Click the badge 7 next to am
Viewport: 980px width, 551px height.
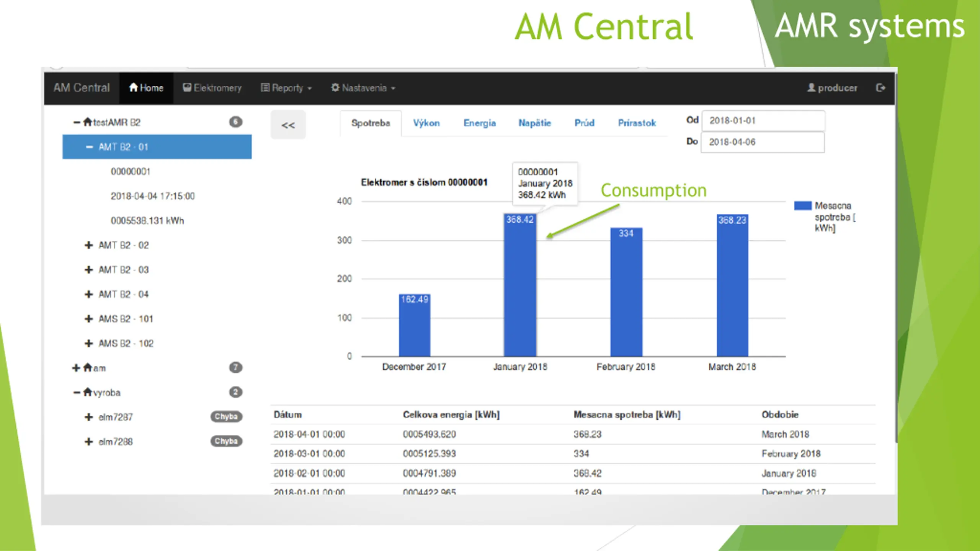pos(235,368)
